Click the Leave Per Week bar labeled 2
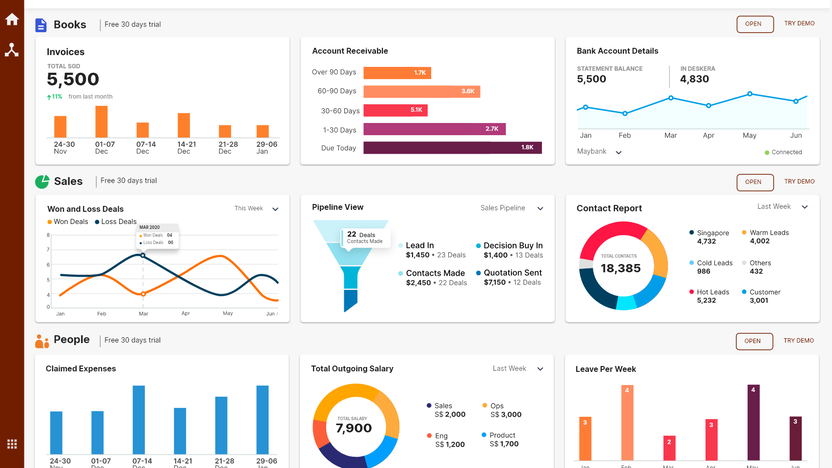 (669, 448)
